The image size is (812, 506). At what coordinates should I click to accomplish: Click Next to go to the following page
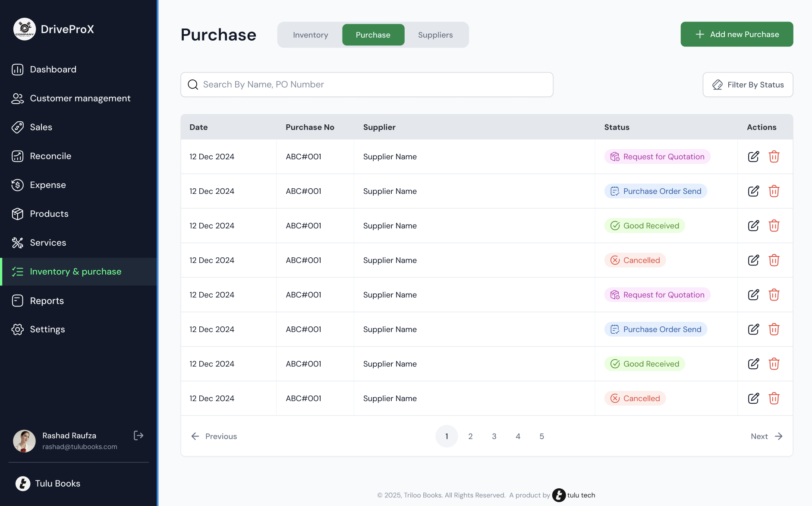[x=767, y=436]
